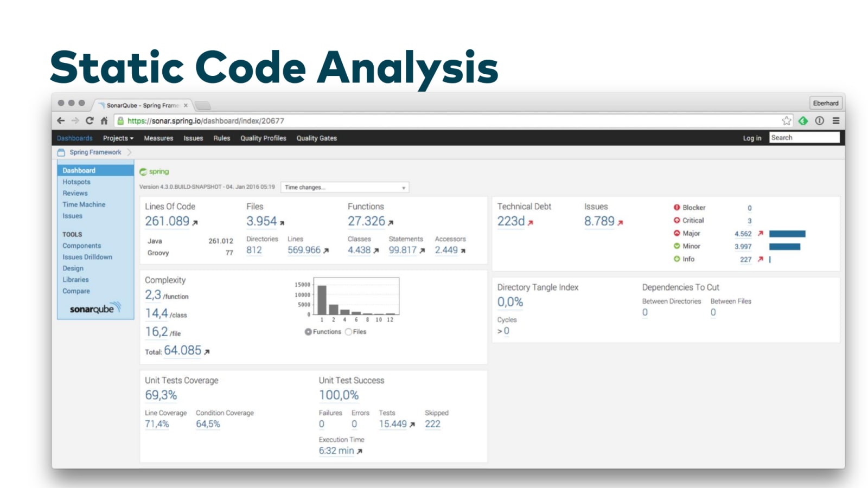Open Libraries under Tools
This screenshot has width=868, height=488.
point(75,280)
